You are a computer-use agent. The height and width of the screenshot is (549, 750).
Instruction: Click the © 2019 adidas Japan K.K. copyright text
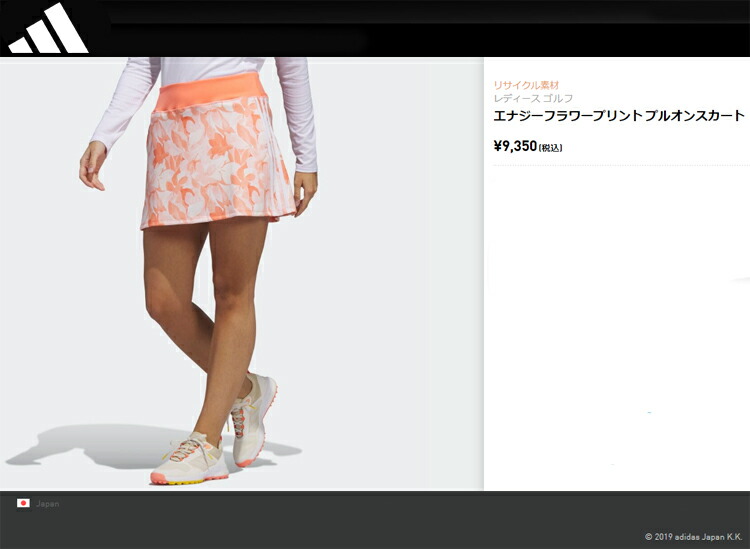point(694,537)
